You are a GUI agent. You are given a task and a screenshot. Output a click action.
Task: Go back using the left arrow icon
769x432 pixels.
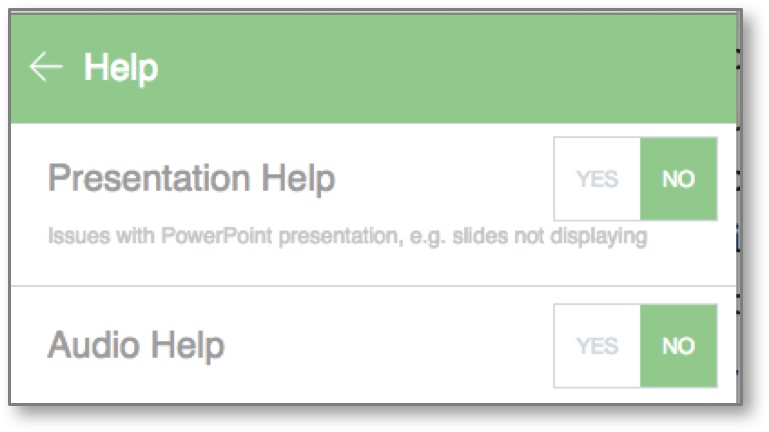coord(46,67)
